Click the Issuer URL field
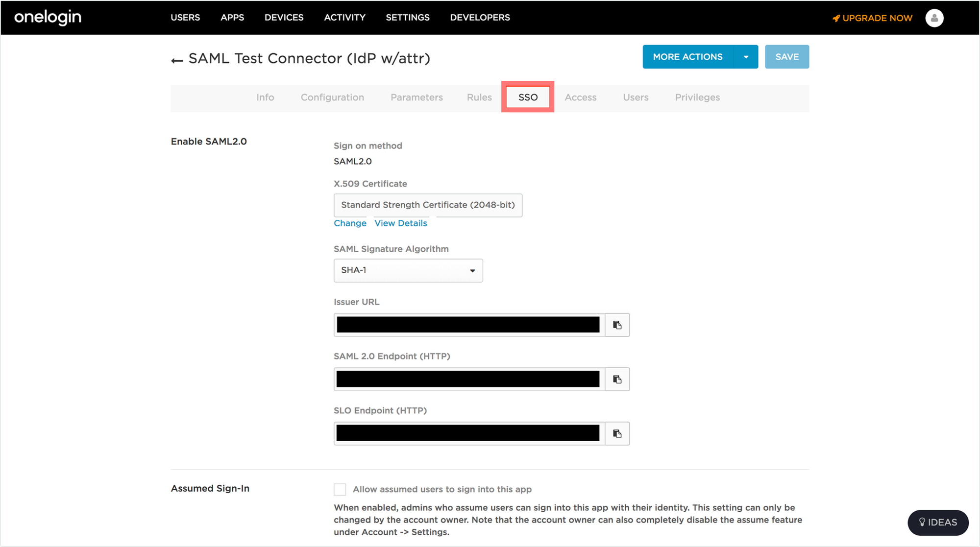This screenshot has height=547, width=980. click(x=469, y=325)
